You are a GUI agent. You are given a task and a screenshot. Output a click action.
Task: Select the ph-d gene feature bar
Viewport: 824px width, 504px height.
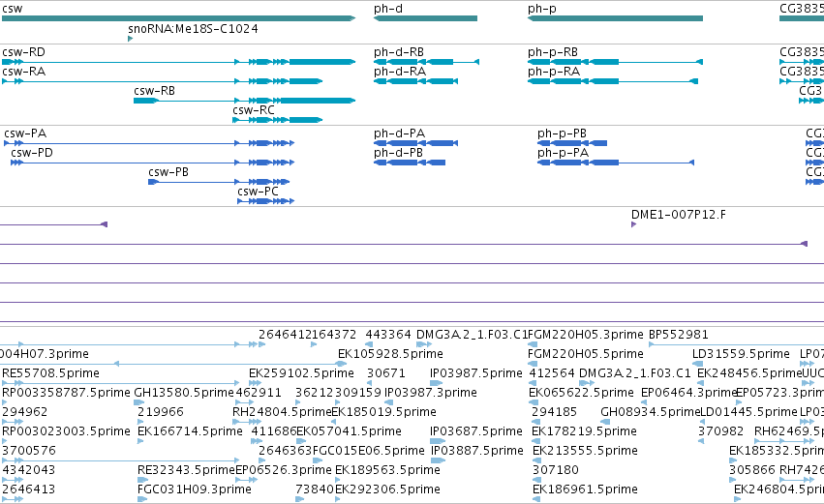[426, 18]
